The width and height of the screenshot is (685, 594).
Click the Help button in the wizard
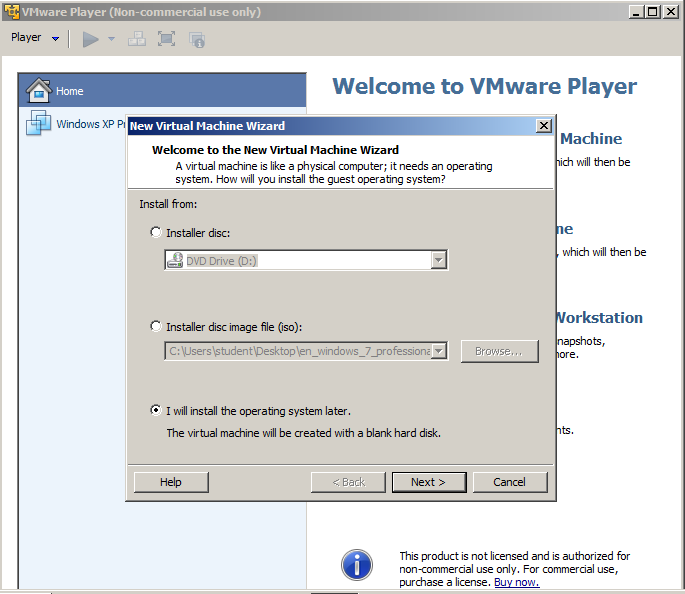click(x=171, y=482)
